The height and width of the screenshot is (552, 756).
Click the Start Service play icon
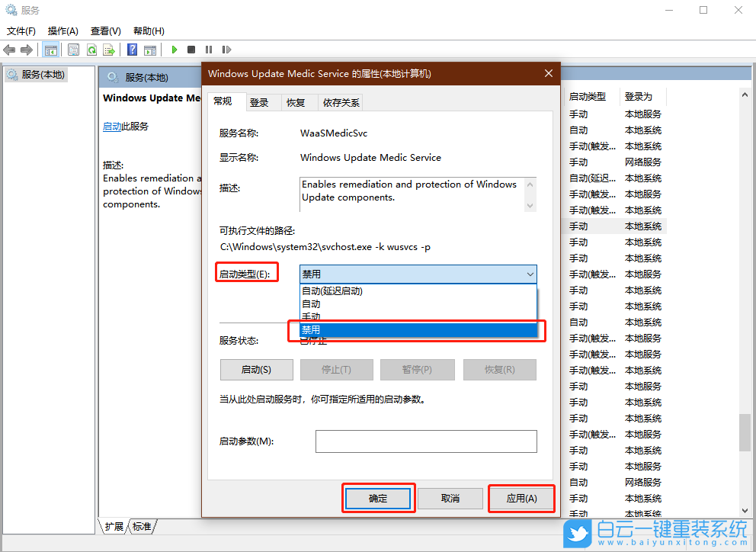[175, 50]
